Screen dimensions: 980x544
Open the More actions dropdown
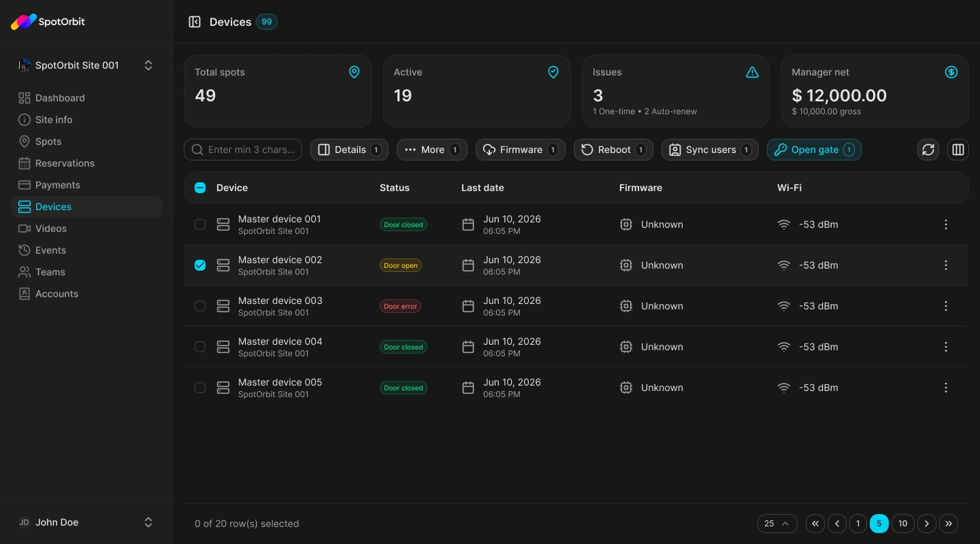tap(432, 150)
